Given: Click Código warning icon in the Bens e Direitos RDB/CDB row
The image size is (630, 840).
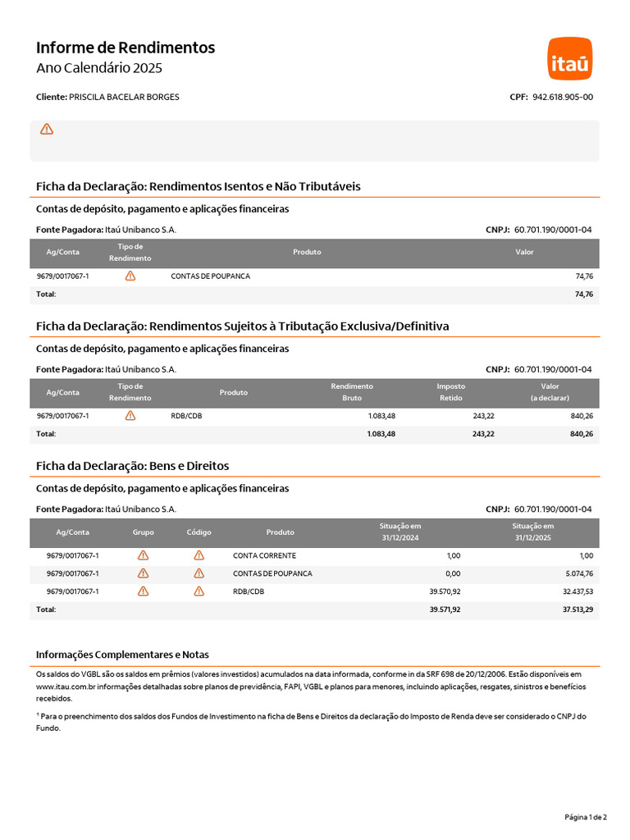Looking at the screenshot, I should pos(199,591).
